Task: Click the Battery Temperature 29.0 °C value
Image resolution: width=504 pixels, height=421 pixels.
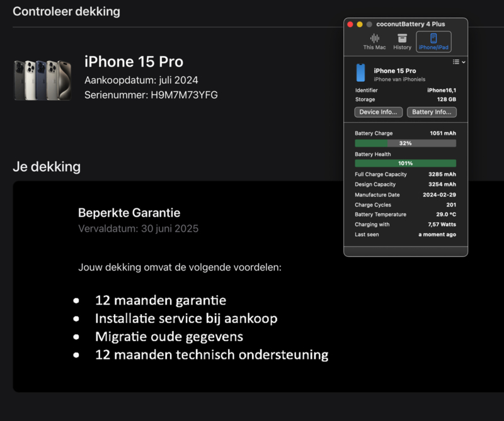Action: pyautogui.click(x=446, y=215)
